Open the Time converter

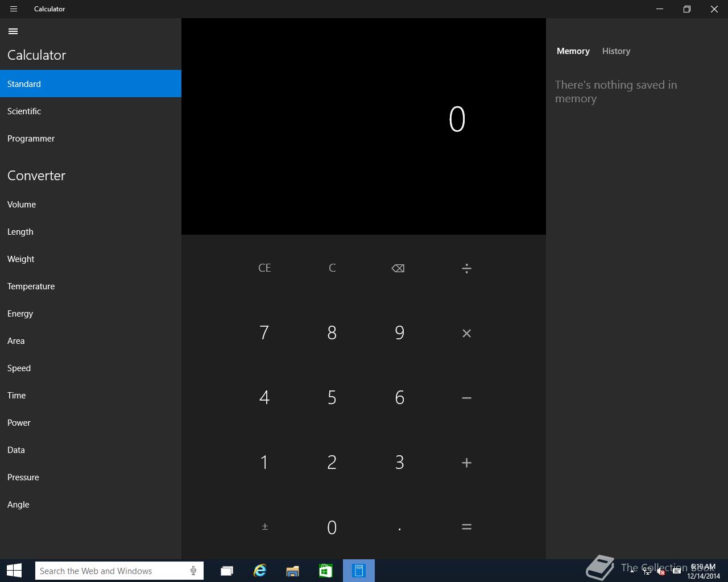pos(90,395)
